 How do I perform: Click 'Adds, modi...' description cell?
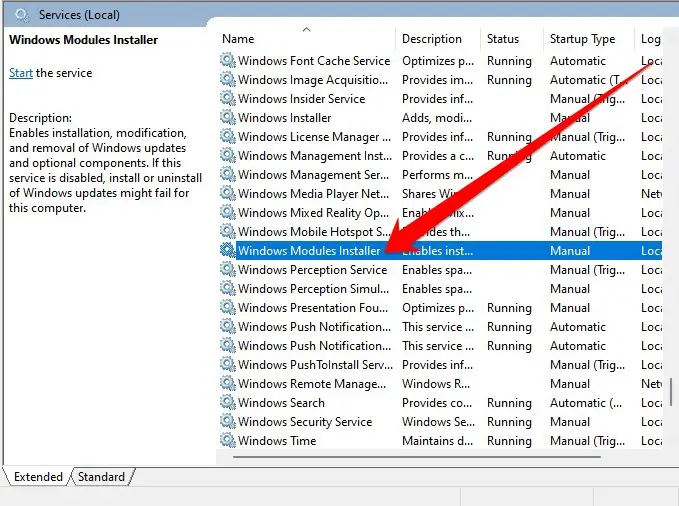437,118
